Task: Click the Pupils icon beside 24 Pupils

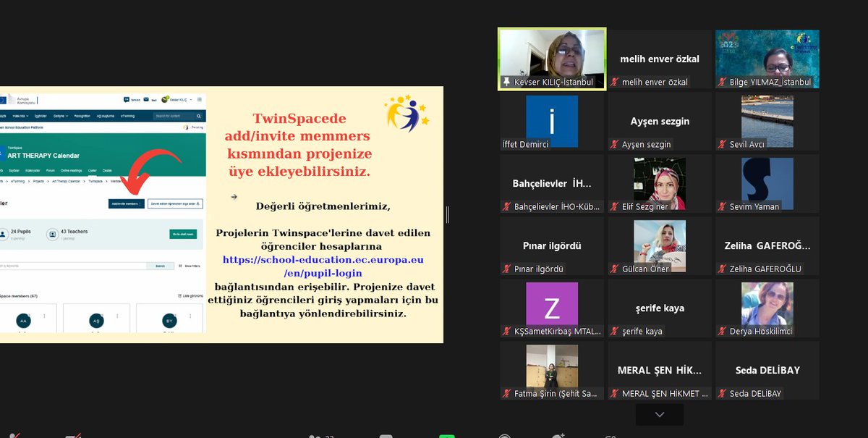Action: [x=3, y=235]
